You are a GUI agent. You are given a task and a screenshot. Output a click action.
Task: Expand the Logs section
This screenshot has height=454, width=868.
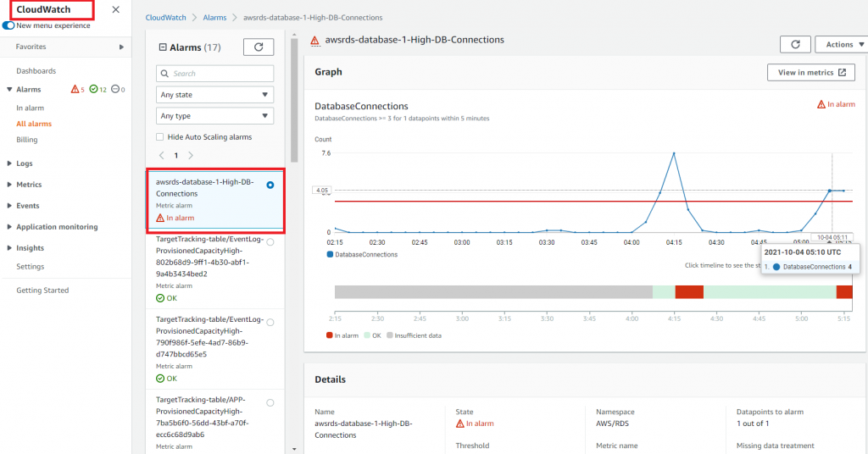click(9, 163)
